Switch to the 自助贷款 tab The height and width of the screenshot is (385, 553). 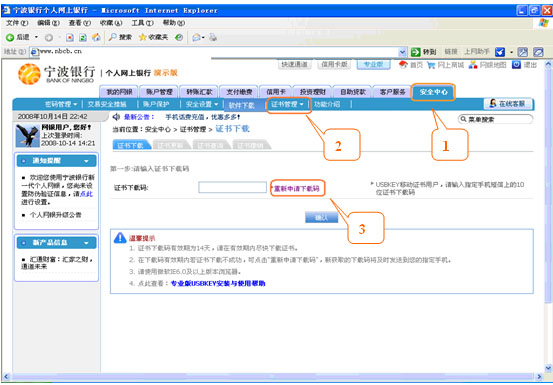pyautogui.click(x=352, y=92)
